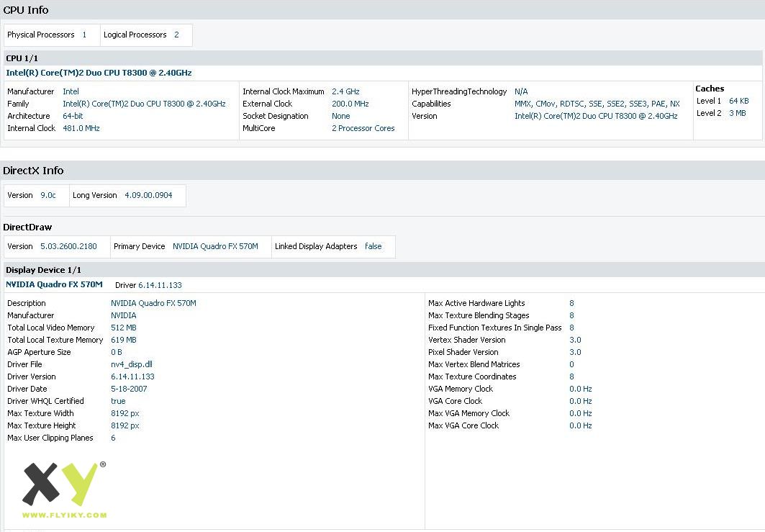Select the Manufacturer value "Intel"

click(x=71, y=91)
